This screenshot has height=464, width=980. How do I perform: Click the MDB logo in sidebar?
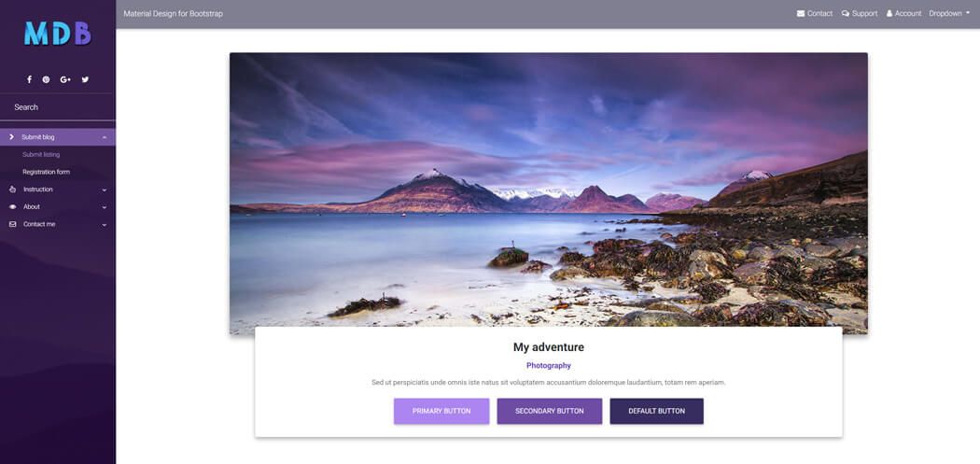tap(58, 34)
